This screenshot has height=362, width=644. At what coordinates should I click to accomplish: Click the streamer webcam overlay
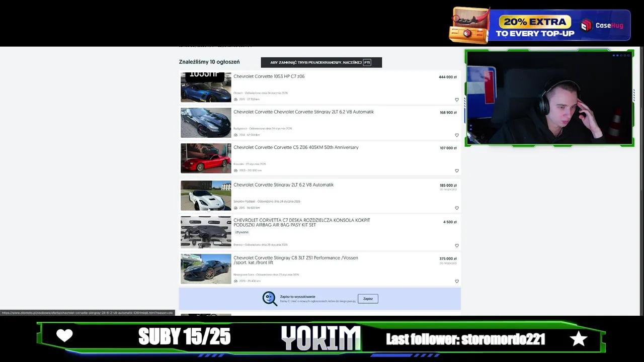coord(549,98)
